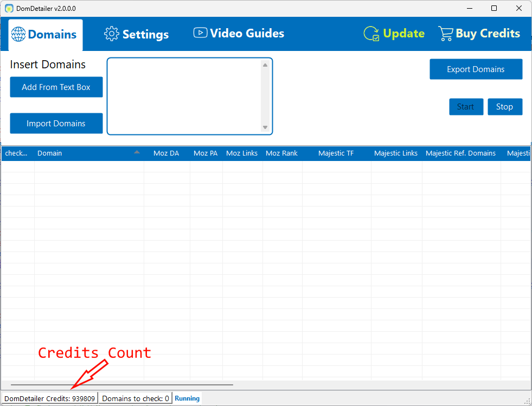This screenshot has height=406, width=532.
Task: Open the Video Guides tab
Action: click(239, 34)
